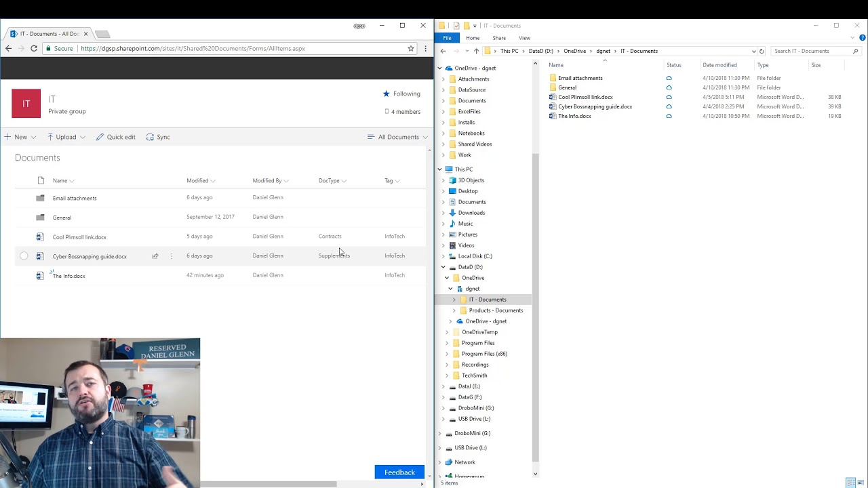Open Cool Plimsoll link.docx via its Word icon

pos(39,237)
